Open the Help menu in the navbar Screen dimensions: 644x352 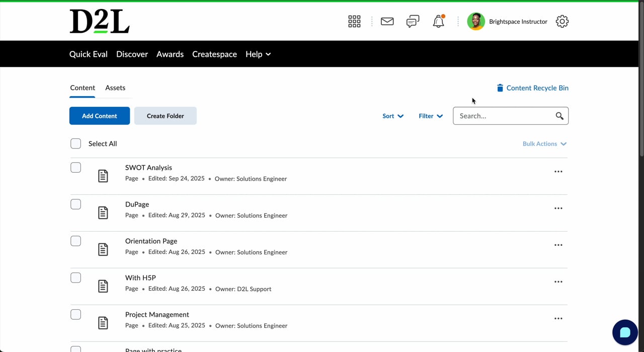[258, 54]
